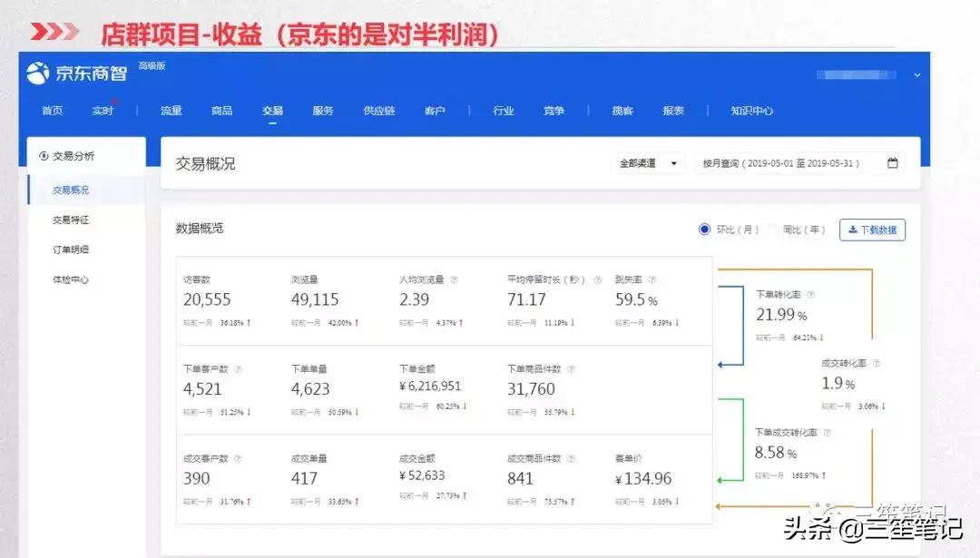Image resolution: width=980 pixels, height=558 pixels.
Task: Click the 交易分析 panel icon in sidebar
Action: click(42, 154)
